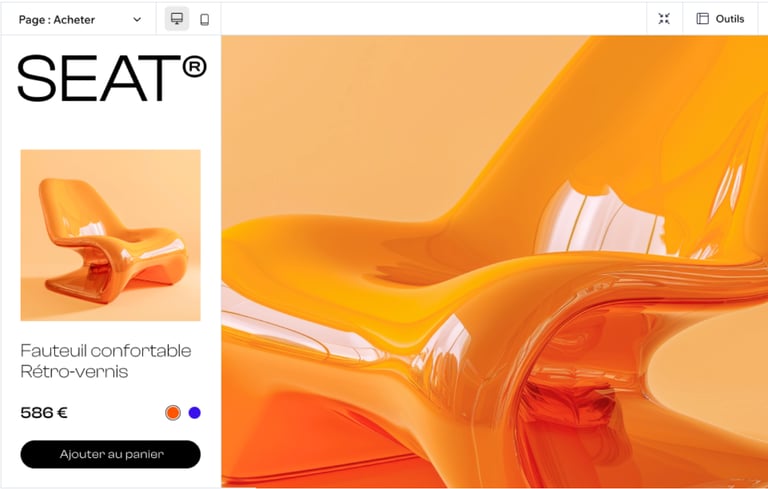768x489 pixels.
Task: Open the Outils tools menu label
Action: pyautogui.click(x=730, y=19)
